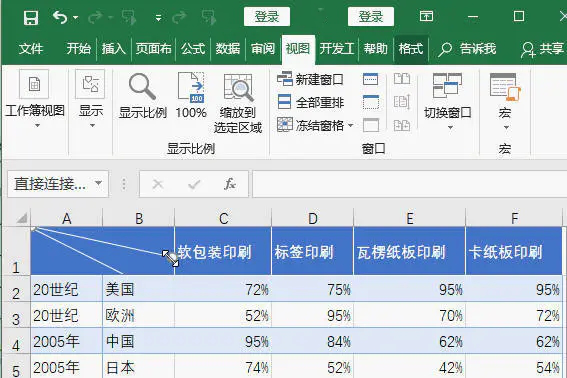This screenshot has height=378, width=567.
Task: Select row 3 header
Action: coord(16,315)
